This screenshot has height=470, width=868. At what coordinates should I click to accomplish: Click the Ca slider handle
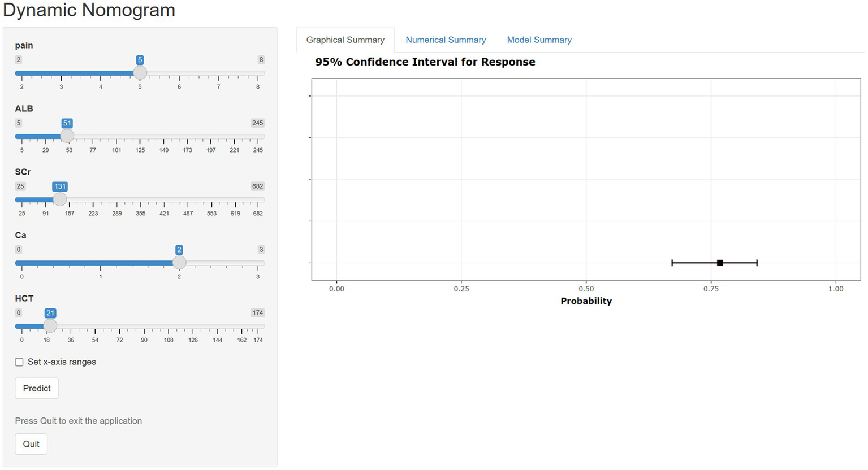click(179, 263)
